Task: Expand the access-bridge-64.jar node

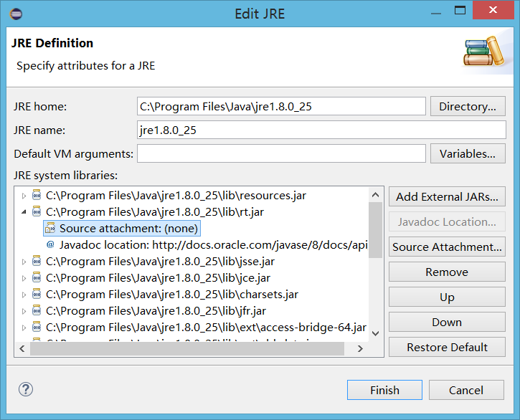Action: 24,328
